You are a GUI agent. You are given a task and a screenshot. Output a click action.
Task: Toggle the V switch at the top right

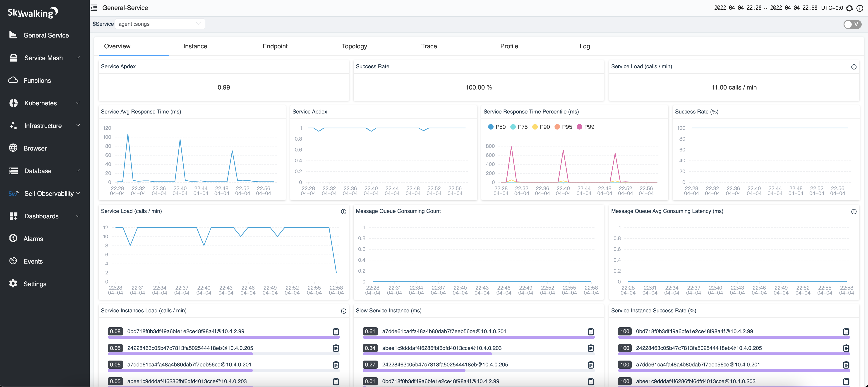852,24
